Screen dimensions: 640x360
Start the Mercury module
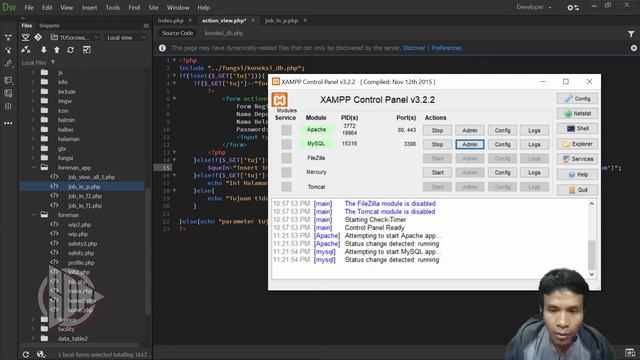(x=437, y=173)
